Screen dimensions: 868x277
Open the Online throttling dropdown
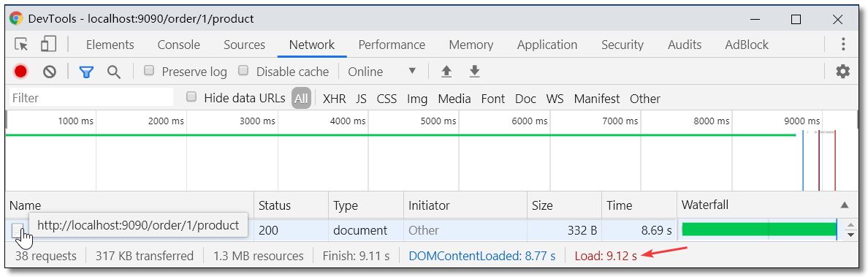coord(382,72)
